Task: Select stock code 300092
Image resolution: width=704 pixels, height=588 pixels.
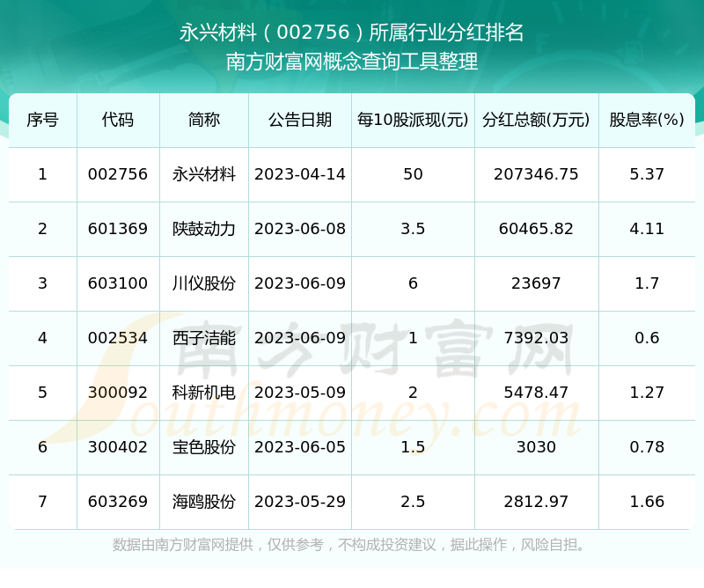Action: click(118, 393)
